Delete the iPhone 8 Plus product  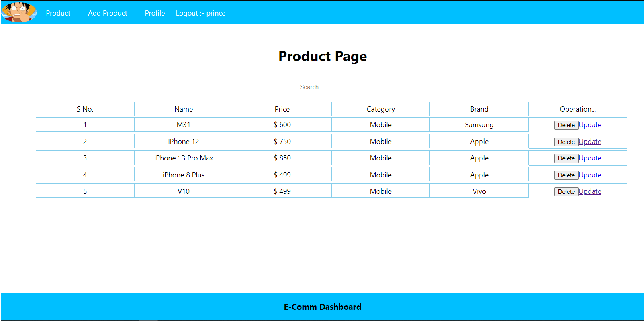(566, 175)
